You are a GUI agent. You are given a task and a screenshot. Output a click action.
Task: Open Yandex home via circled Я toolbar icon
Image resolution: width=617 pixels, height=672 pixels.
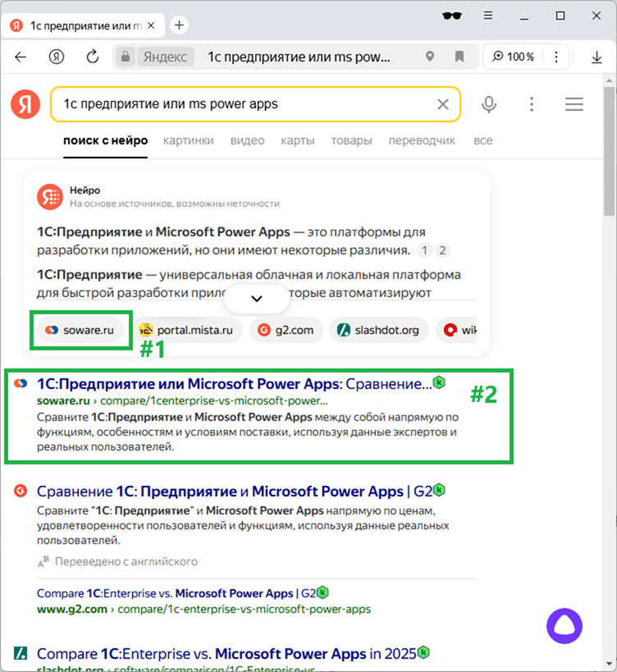pos(56,57)
